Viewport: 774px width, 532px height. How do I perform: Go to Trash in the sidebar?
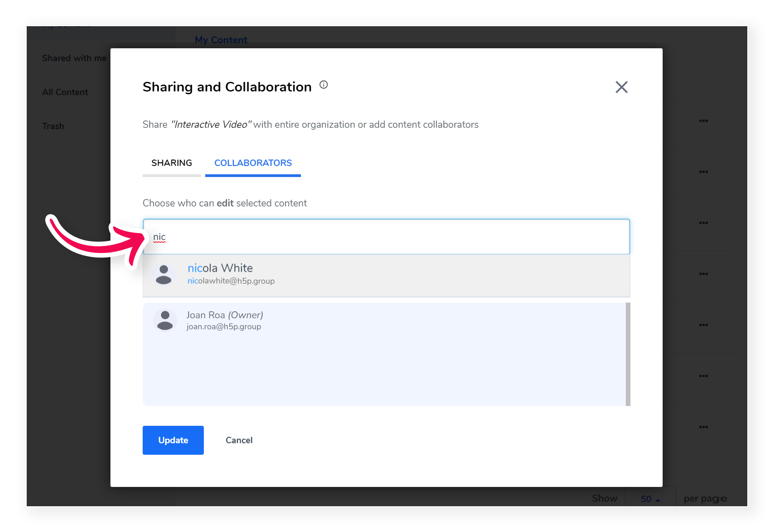(53, 126)
